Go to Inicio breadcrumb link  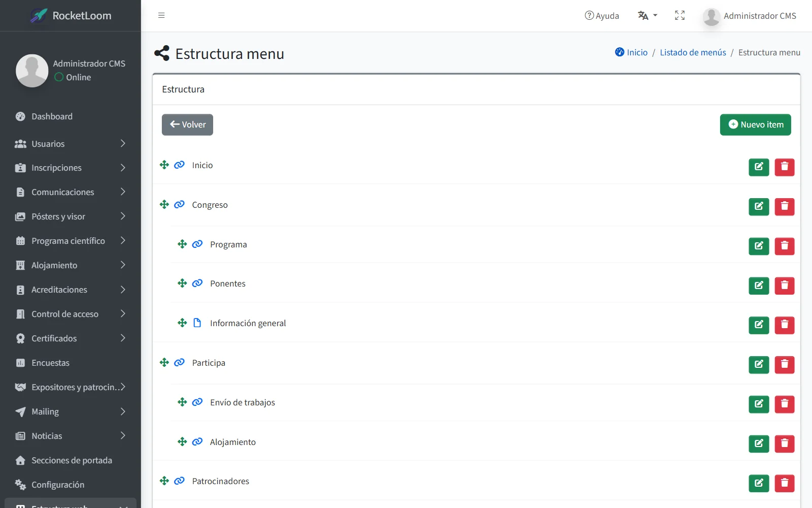(631, 52)
